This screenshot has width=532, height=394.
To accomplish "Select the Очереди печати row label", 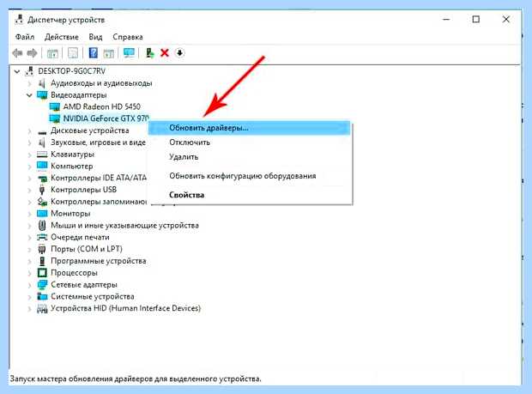I will point(80,237).
